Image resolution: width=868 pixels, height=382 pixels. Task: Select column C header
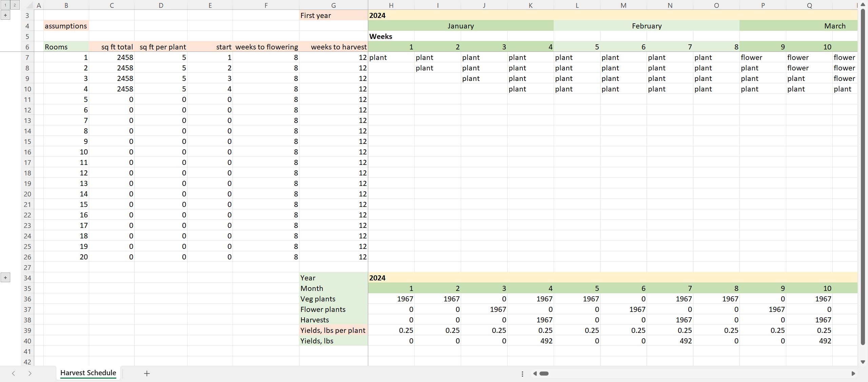(x=112, y=5)
